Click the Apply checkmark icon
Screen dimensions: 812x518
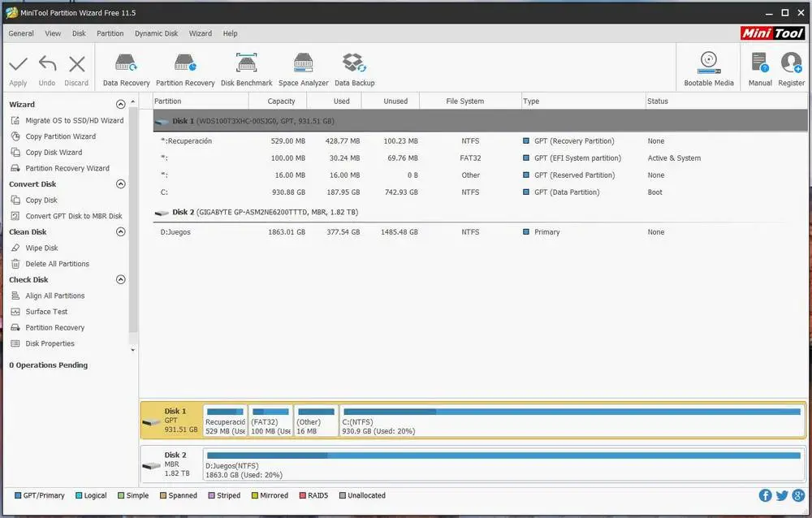(x=18, y=64)
